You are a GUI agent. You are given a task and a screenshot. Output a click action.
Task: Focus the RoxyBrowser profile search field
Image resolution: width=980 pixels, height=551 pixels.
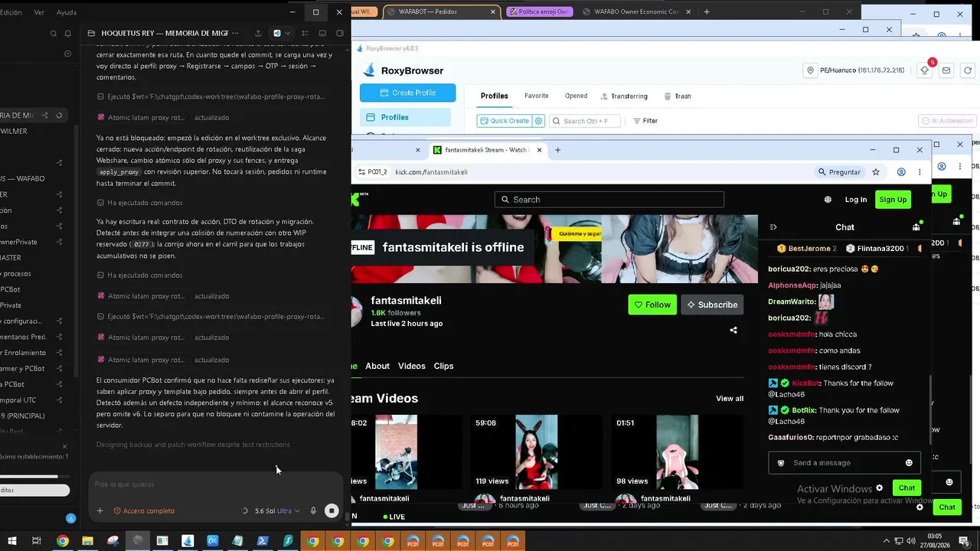pyautogui.click(x=586, y=121)
